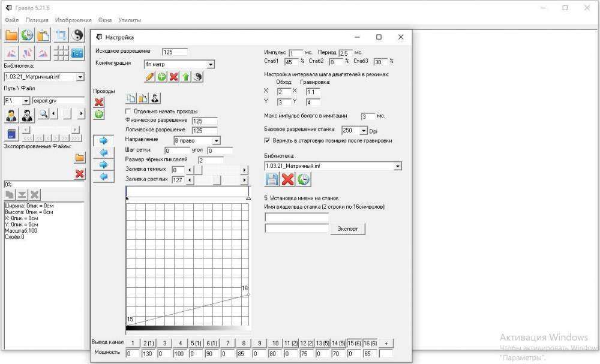
Task: Open the Утилиты menu
Action: (130, 20)
